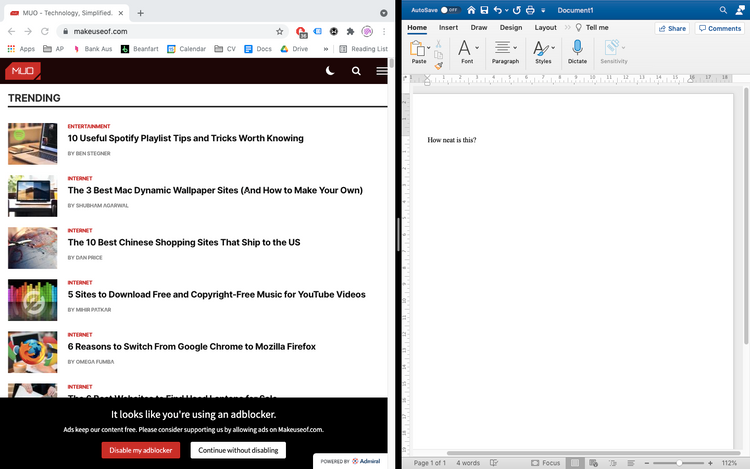Open the Chrome three-dot menu
Viewport: 750px width, 469px height.
(384, 31)
